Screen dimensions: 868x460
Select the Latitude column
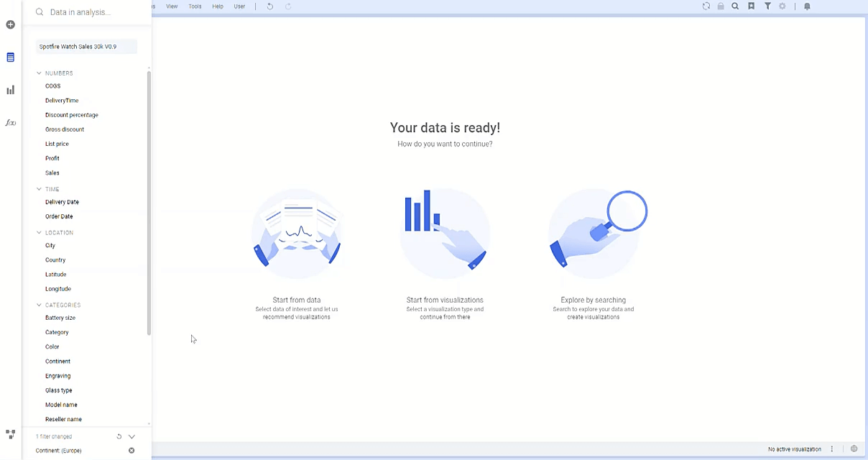(56, 275)
